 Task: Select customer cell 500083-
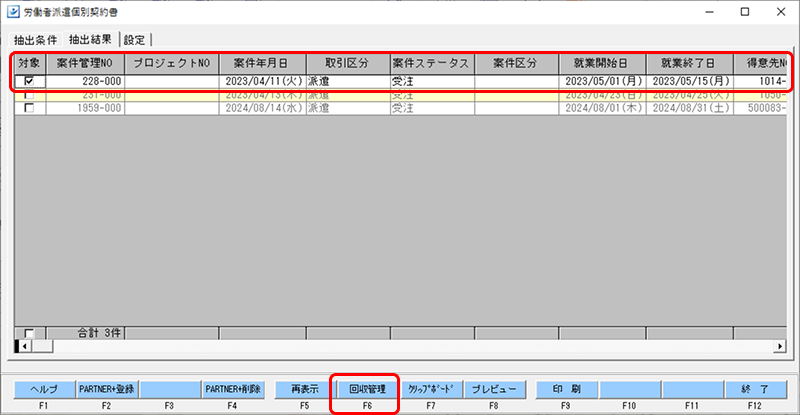(x=760, y=108)
